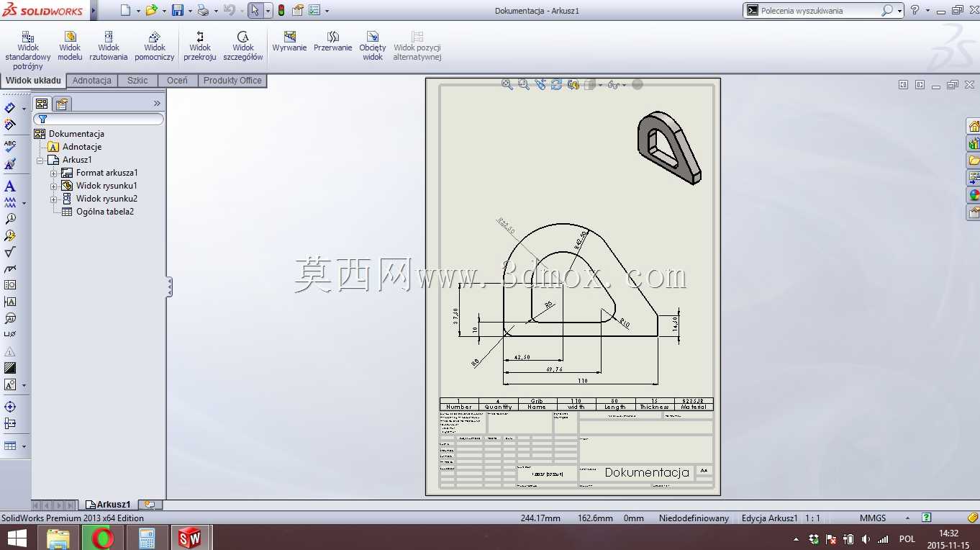Open the Options checklist icon
Image resolution: width=980 pixels, height=550 pixels.
[314, 10]
